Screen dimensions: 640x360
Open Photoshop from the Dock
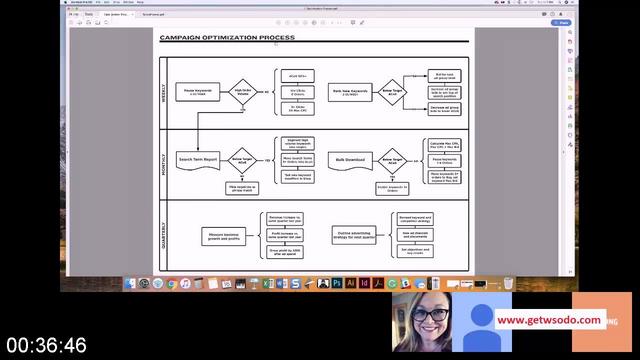point(337,283)
